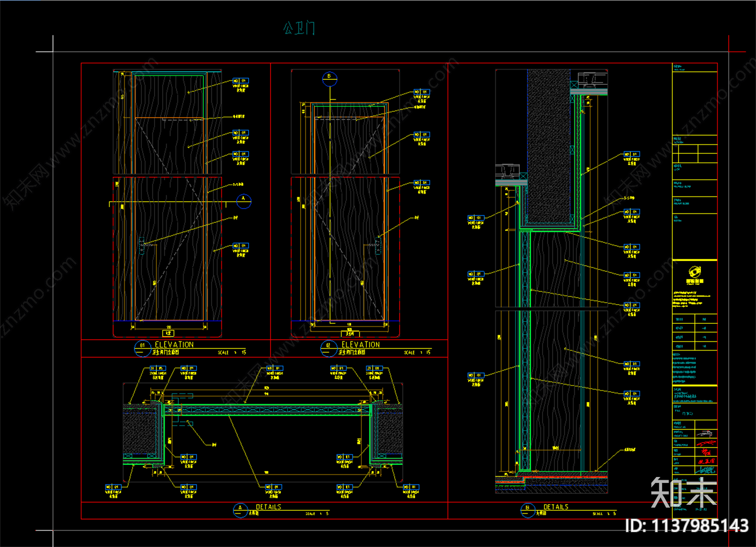
Task: Pick the circled B bubble beside the DETAILS title
Action: pyautogui.click(x=528, y=511)
